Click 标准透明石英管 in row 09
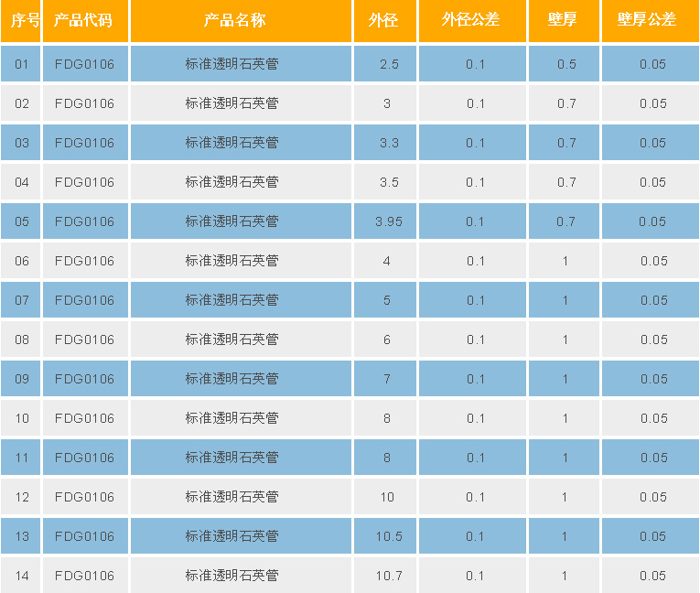The width and height of the screenshot is (700, 593). click(x=232, y=379)
